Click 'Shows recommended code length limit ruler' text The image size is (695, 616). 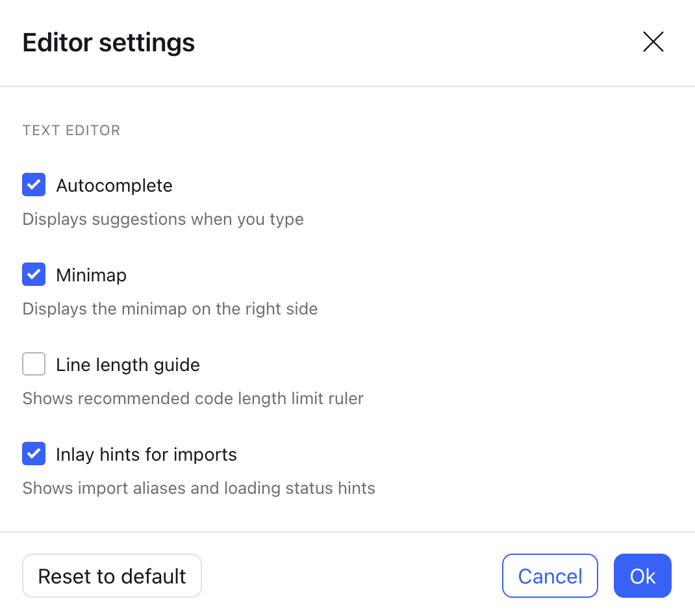coord(193,398)
